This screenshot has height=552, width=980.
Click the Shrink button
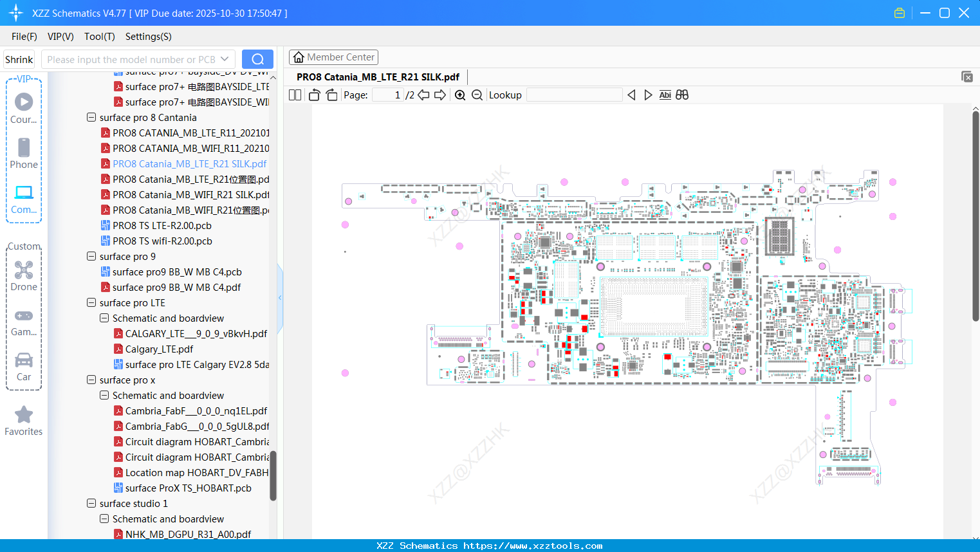click(x=19, y=59)
